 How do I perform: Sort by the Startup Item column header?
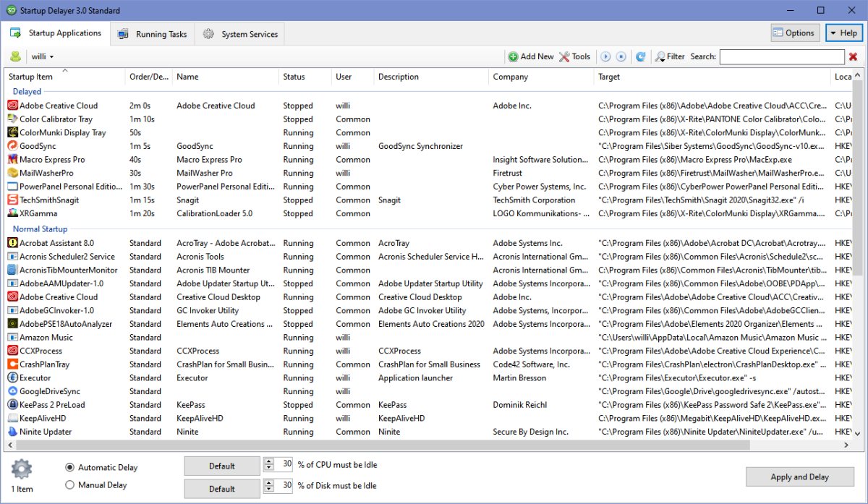tap(64, 77)
